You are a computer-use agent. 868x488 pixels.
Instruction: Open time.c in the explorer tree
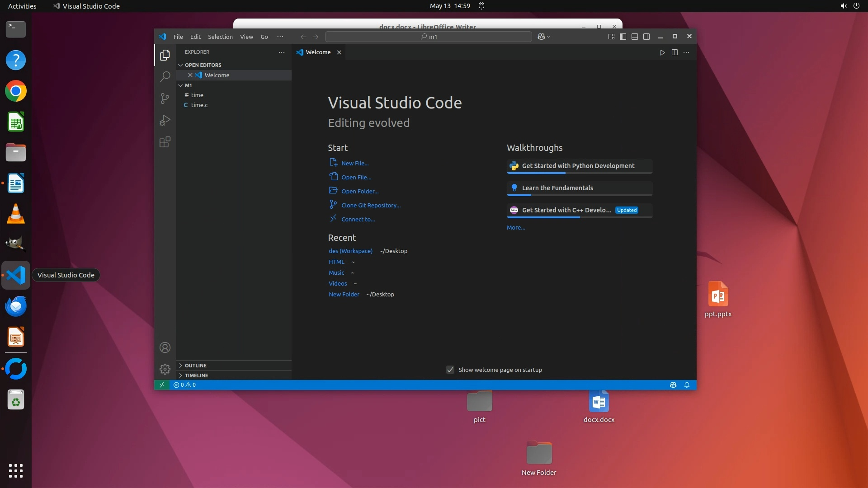[x=199, y=105]
